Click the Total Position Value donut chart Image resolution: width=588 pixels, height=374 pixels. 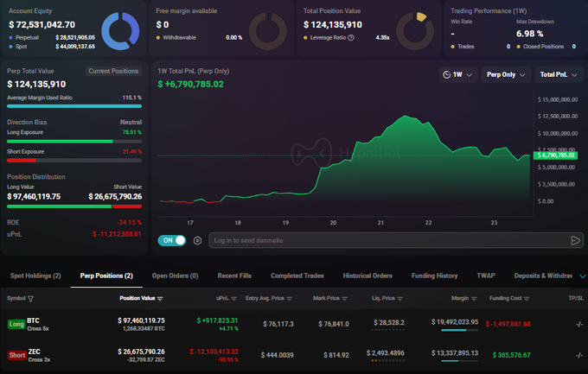415,31
